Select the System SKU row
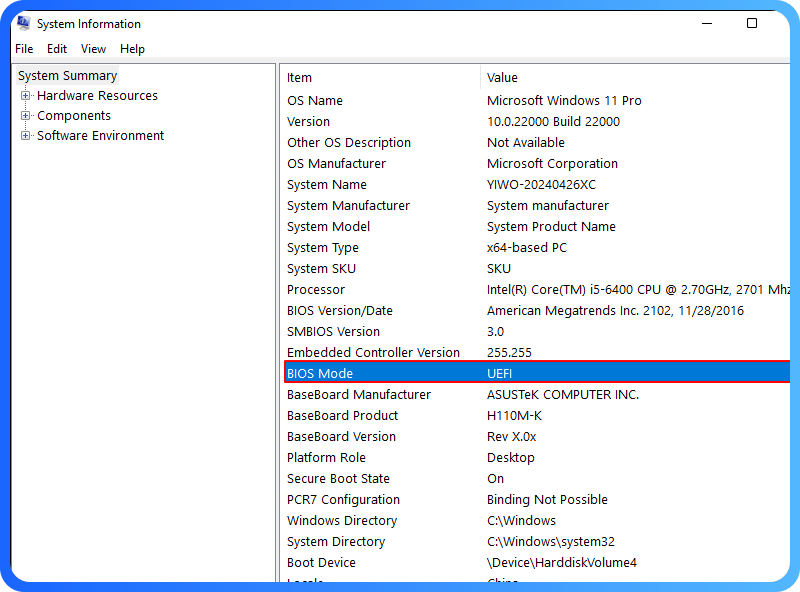The image size is (800, 592). point(537,268)
